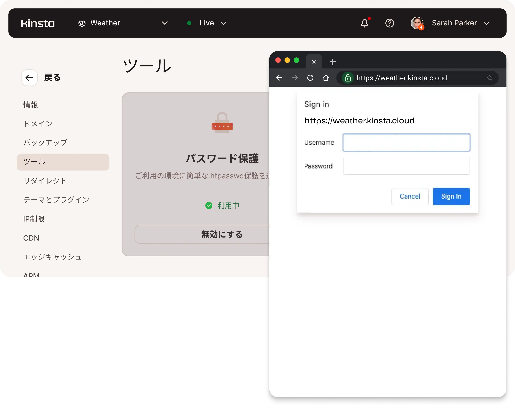The image size is (515, 420).
Task: Open バックアップ in the sidebar
Action: (x=45, y=143)
